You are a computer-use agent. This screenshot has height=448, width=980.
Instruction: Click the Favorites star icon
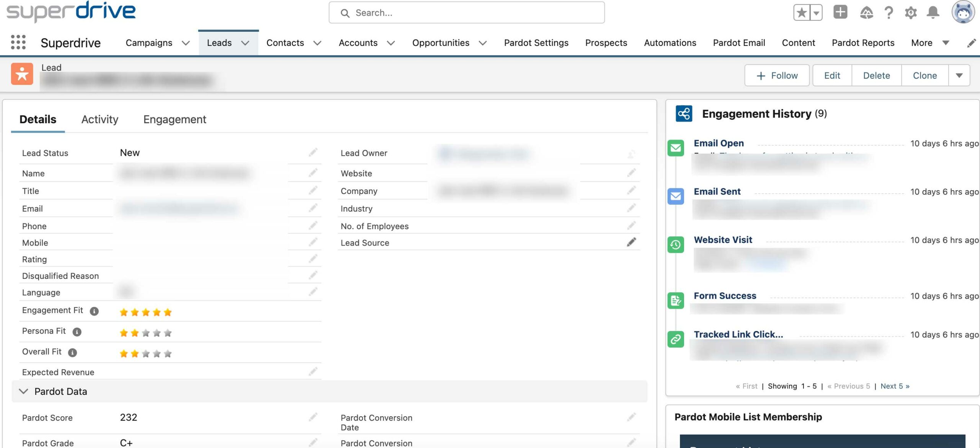pyautogui.click(x=801, y=13)
